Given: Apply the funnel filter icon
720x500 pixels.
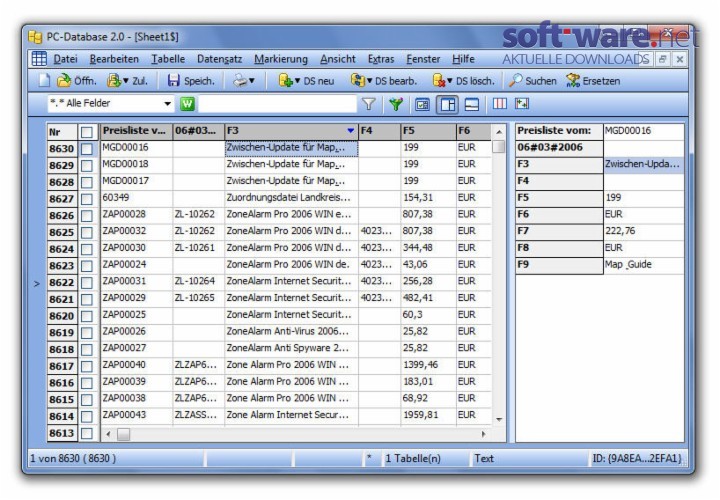Looking at the screenshot, I should (368, 104).
